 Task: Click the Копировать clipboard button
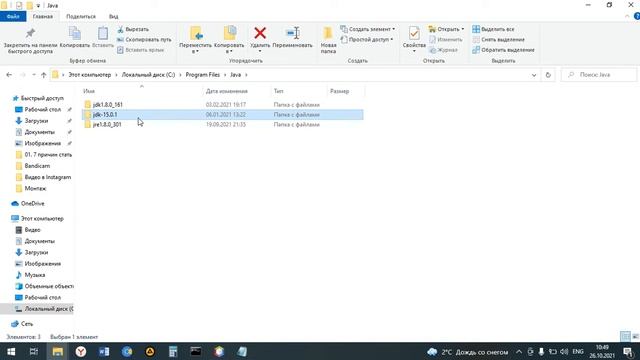pyautogui.click(x=75, y=38)
